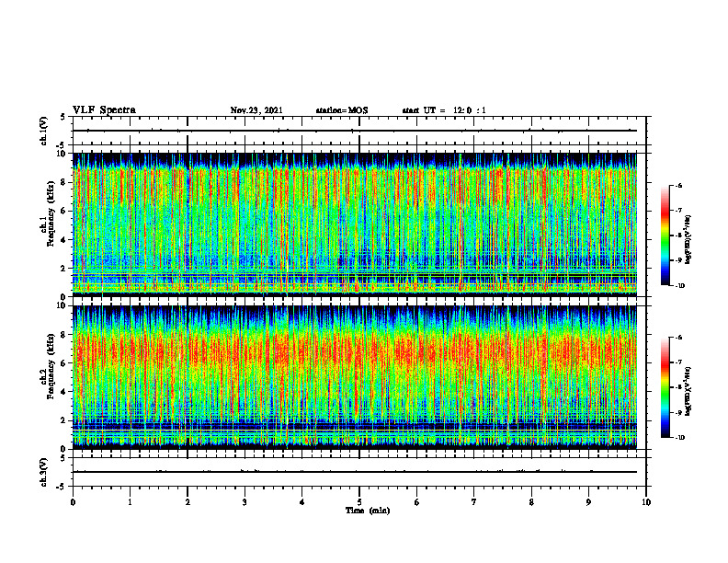Click the "0" tick on the Time axis
The image size is (728, 563).
click(x=73, y=502)
